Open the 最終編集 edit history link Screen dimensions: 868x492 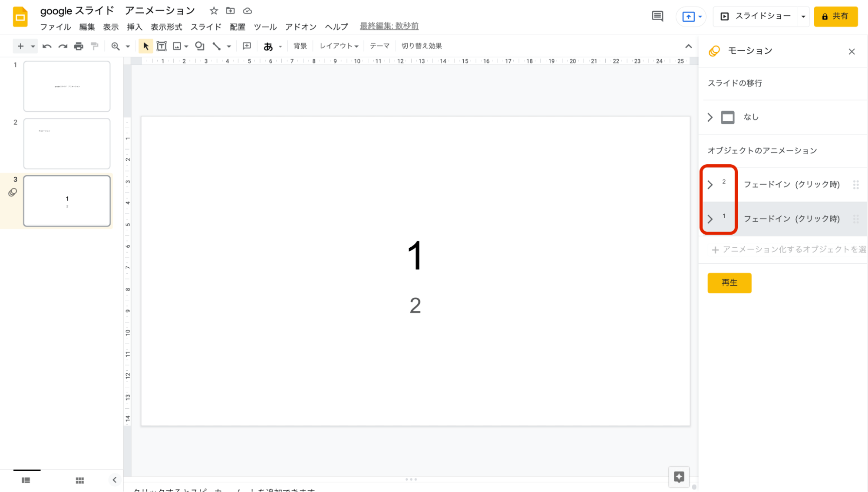(389, 26)
